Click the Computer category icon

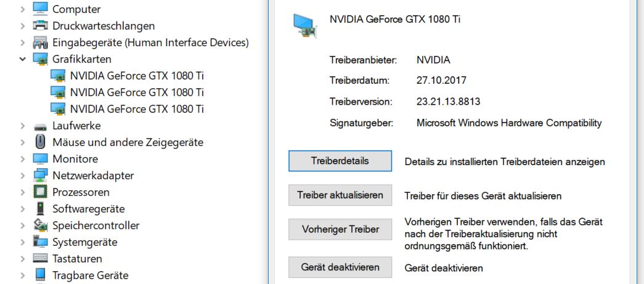40,9
